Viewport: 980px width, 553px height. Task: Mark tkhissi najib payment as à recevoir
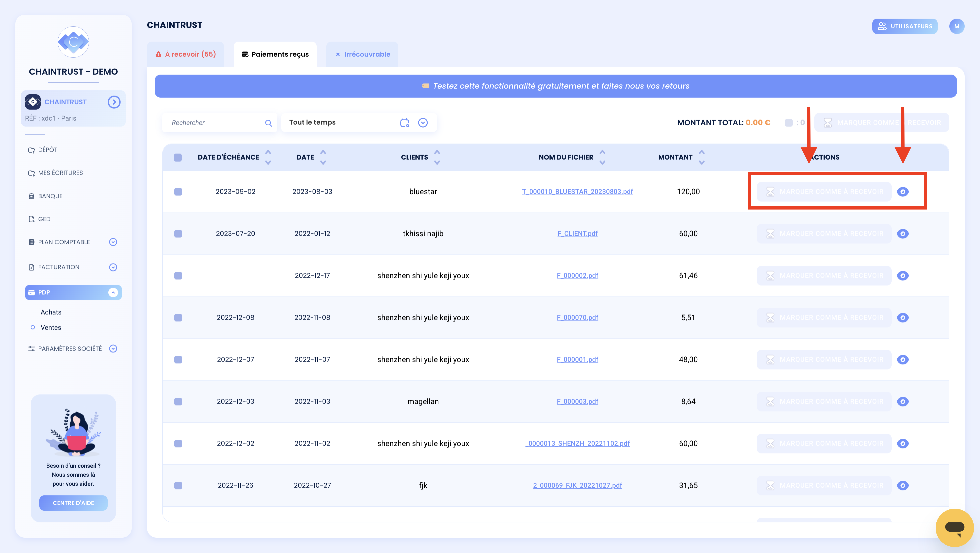coord(824,234)
